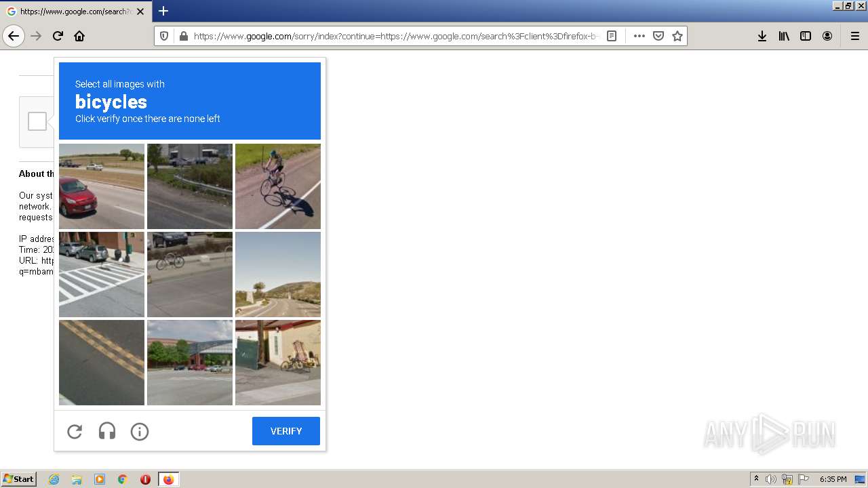The height and width of the screenshot is (488, 868).
Task: Show hidden tray icons
Action: pyautogui.click(x=756, y=479)
